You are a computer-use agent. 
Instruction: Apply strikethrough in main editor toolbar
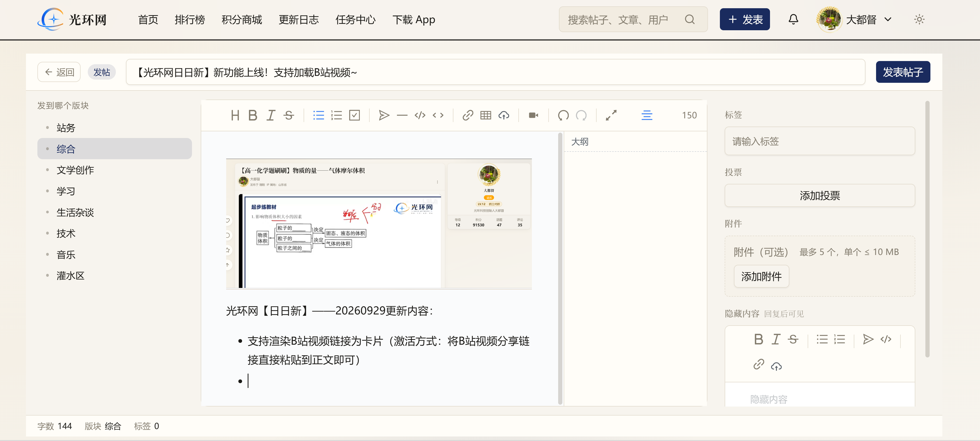tap(289, 115)
